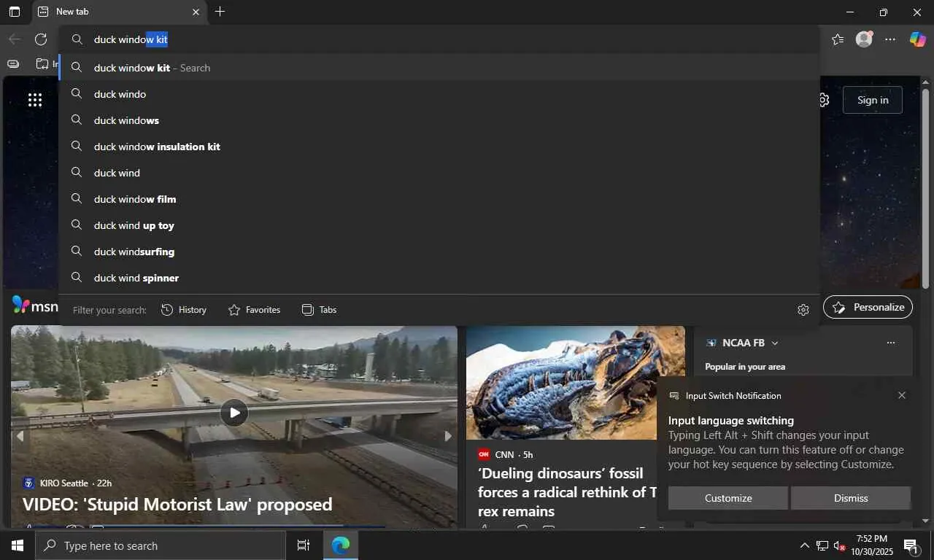Launch Copilot from the toolbar
Viewport: 934px width, 560px height.
click(x=917, y=39)
